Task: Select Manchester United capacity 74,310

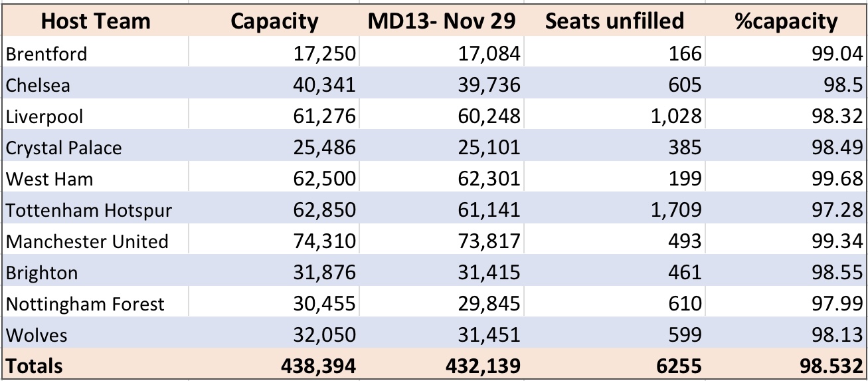Action: pyautogui.click(x=274, y=240)
